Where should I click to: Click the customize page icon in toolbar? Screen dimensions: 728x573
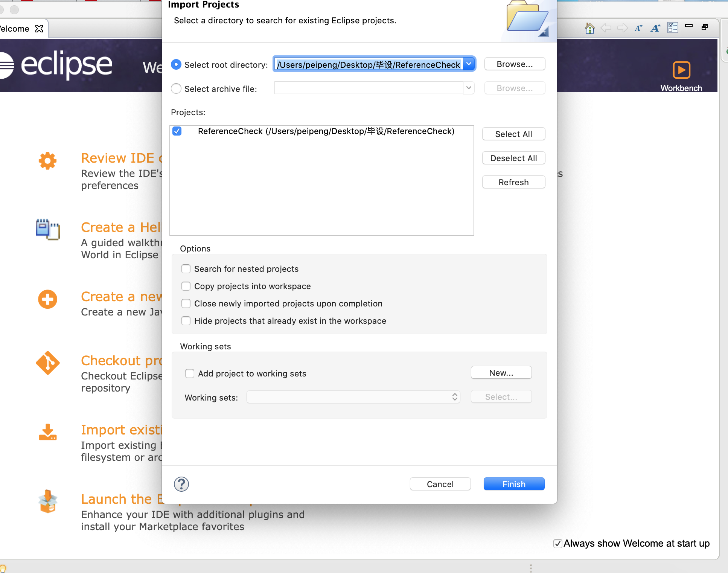672,27
